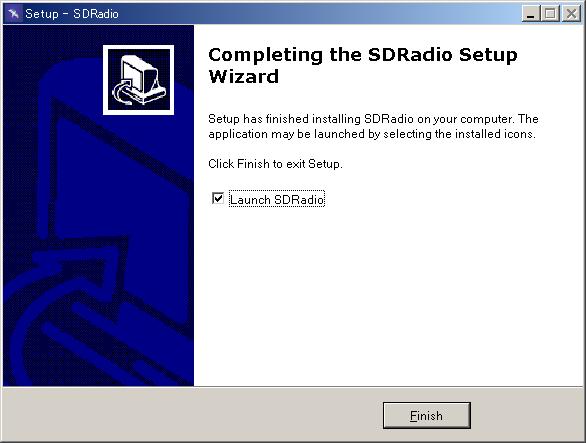Click the "Setup - SDRadio" title text

[x=72, y=14]
